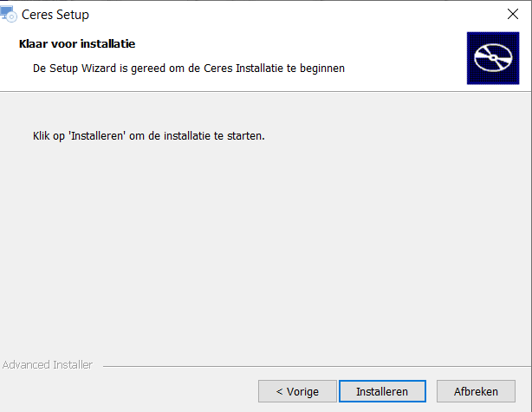Cancel setup using the Afbreken button
This screenshot has height=412, width=532.
tap(476, 391)
